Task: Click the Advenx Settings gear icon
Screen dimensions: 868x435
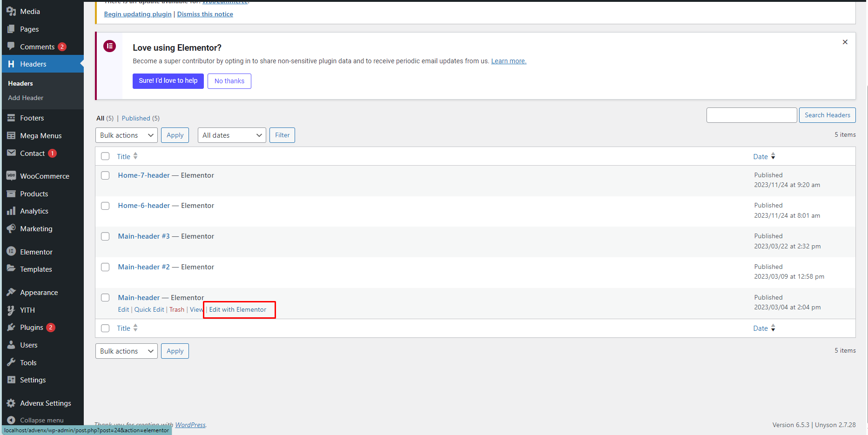Action: 11,403
